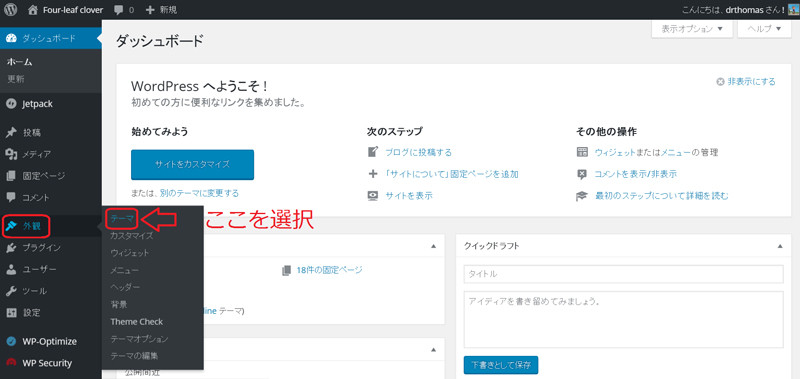Dismiss the welcome panel via 非表示にする
Screen dimensions: 800x379
[x=746, y=82]
